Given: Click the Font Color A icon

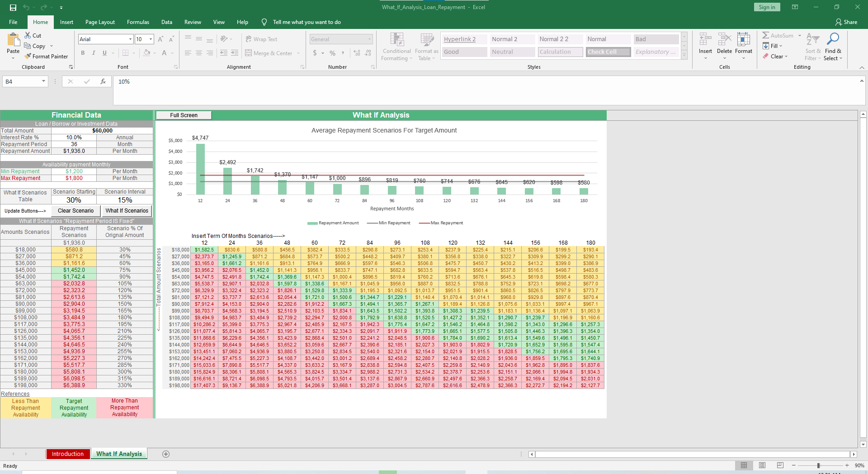Looking at the screenshot, I should click(164, 53).
